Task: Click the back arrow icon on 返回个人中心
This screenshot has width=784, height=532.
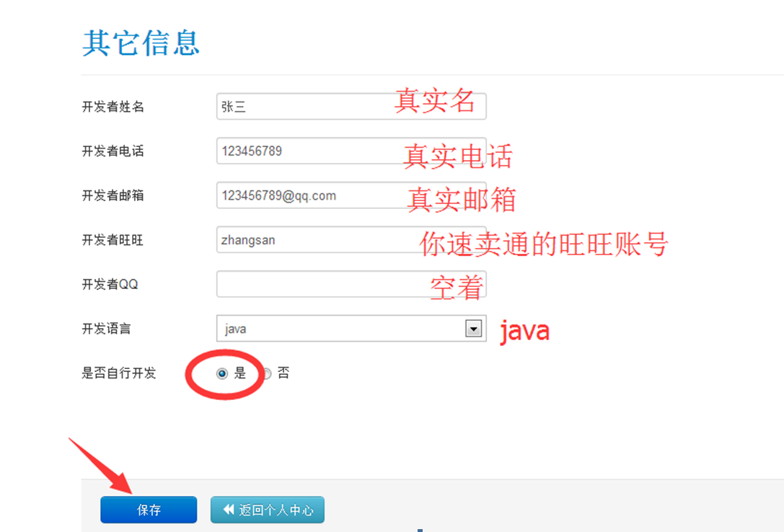Action: 229,510
